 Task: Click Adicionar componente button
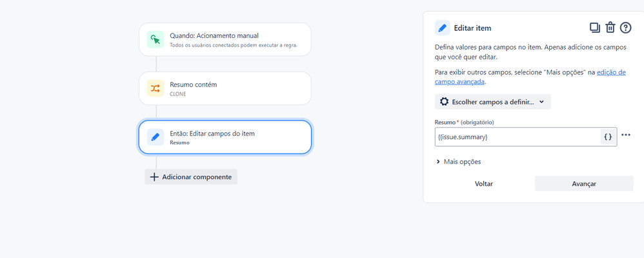coord(191,177)
